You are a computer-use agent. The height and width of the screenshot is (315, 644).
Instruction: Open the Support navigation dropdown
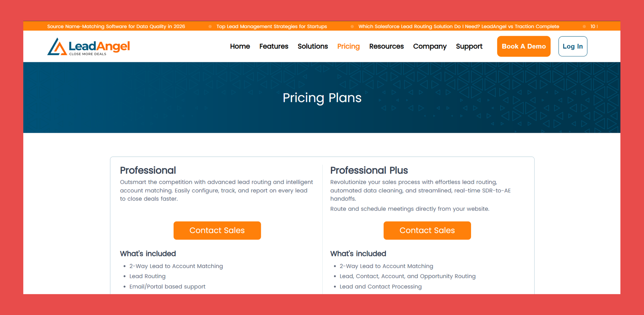[469, 46]
